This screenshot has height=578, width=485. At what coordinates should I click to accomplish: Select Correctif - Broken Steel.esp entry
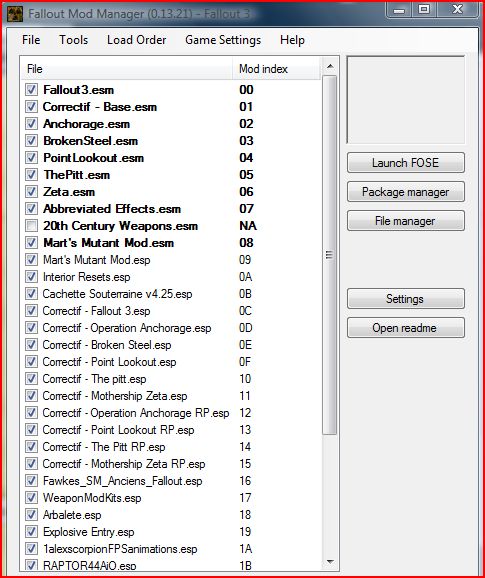(x=107, y=345)
